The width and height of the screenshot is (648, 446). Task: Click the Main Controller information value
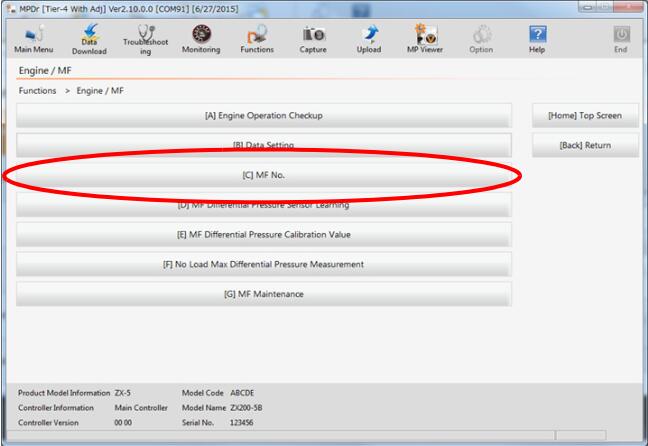click(x=141, y=408)
